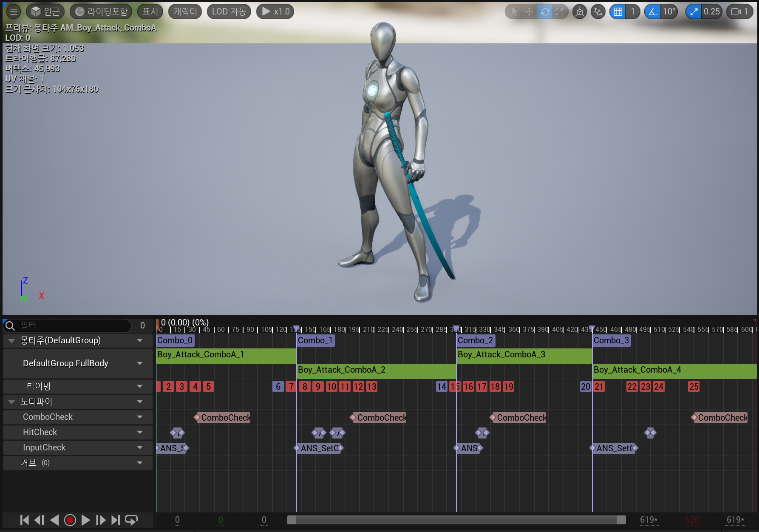Open the DefaultGroup.FullBody slot dropdown
Image resolution: width=759 pixels, height=532 pixels.
[140, 363]
